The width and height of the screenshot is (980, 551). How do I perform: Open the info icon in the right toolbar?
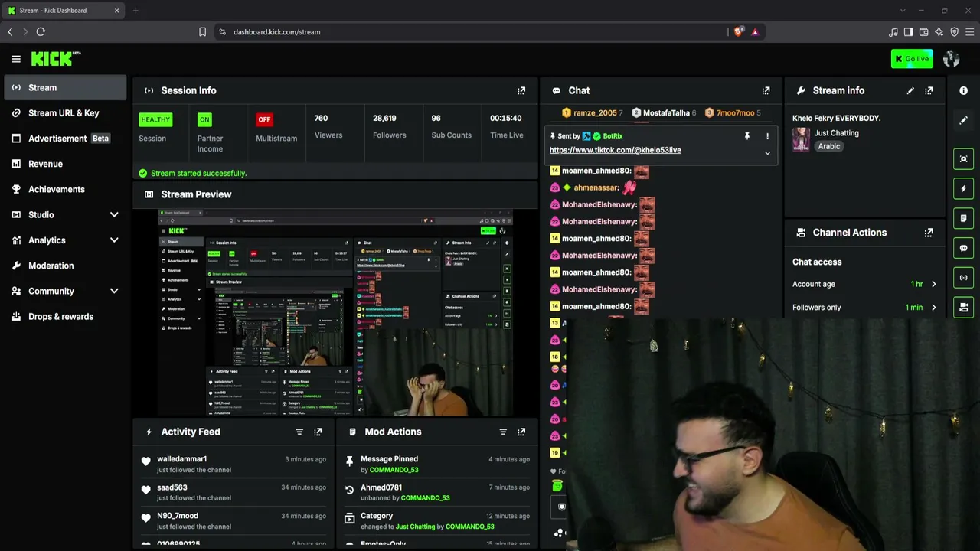click(x=964, y=90)
